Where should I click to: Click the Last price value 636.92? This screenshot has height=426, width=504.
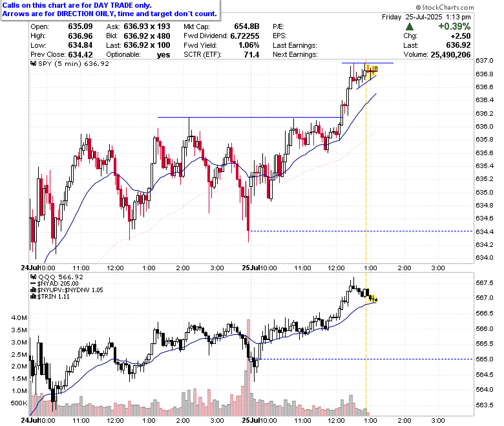point(458,45)
